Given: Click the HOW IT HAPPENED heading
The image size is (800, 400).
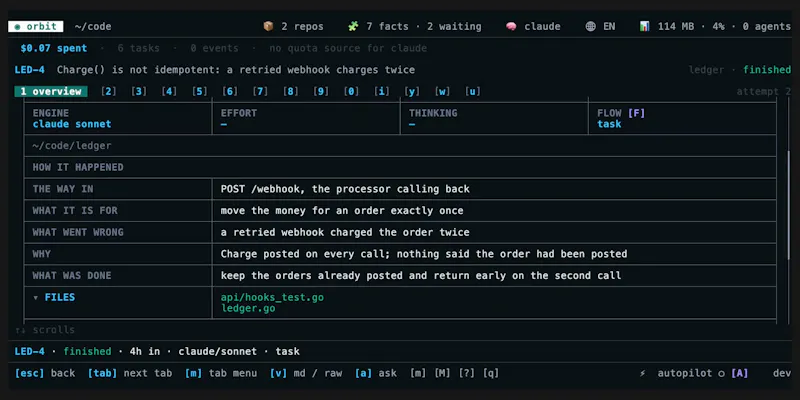Looking at the screenshot, I should [78, 167].
